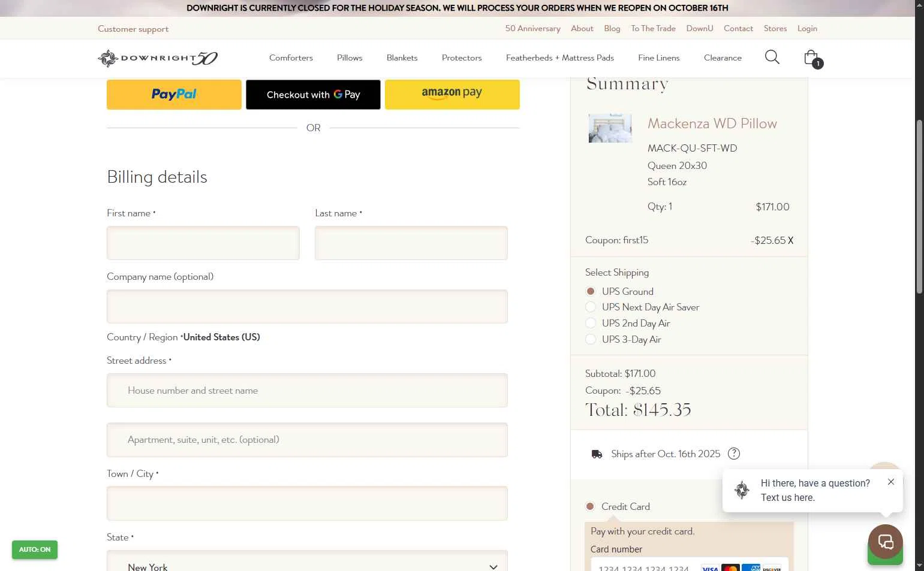This screenshot has width=924, height=571.
Task: Open the search magnifier icon
Action: [x=772, y=58]
